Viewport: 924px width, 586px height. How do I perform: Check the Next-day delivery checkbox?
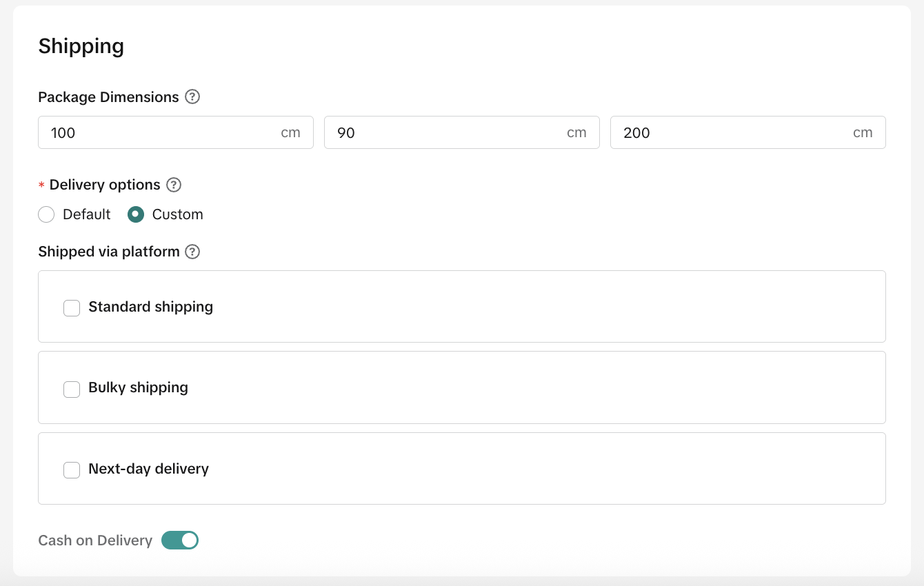pyautogui.click(x=72, y=469)
